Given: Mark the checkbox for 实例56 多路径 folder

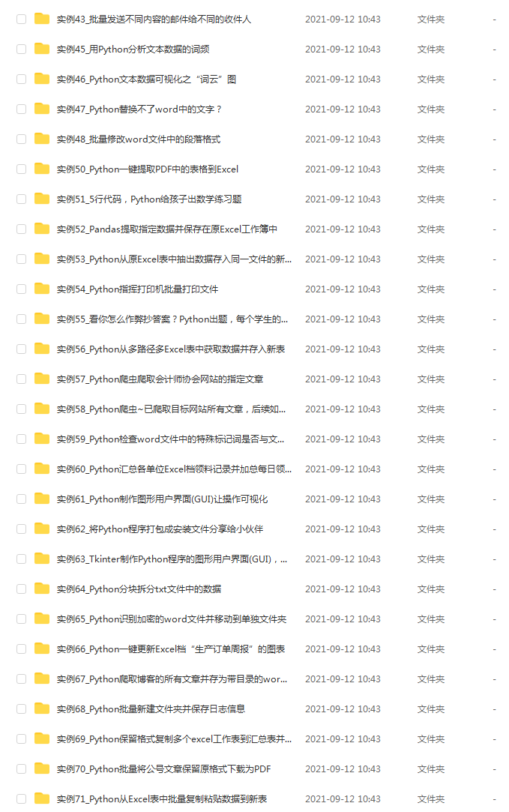Looking at the screenshot, I should 21,349.
